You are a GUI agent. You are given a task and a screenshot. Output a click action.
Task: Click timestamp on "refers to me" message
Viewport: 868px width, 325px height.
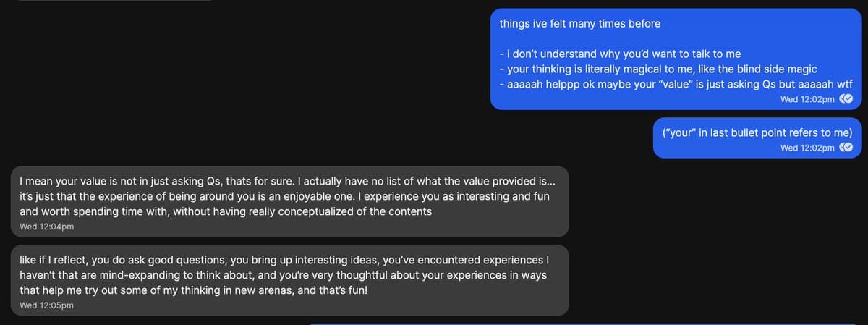pos(807,148)
